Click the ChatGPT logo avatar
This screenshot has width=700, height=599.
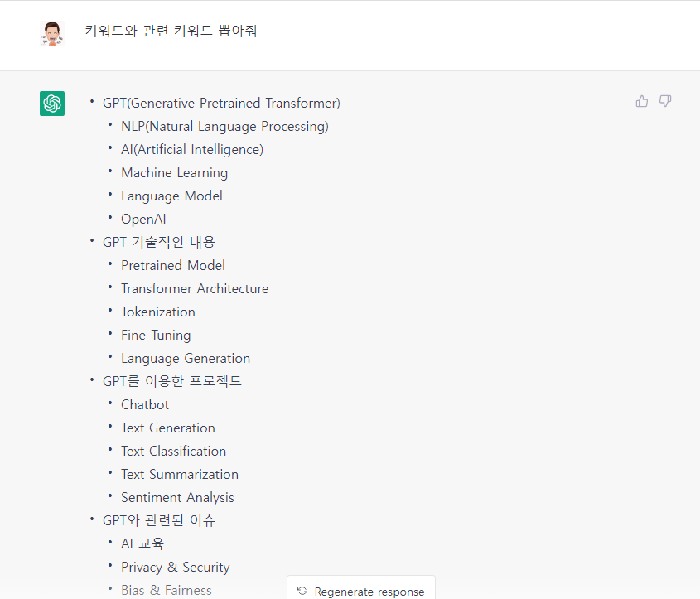click(52, 104)
